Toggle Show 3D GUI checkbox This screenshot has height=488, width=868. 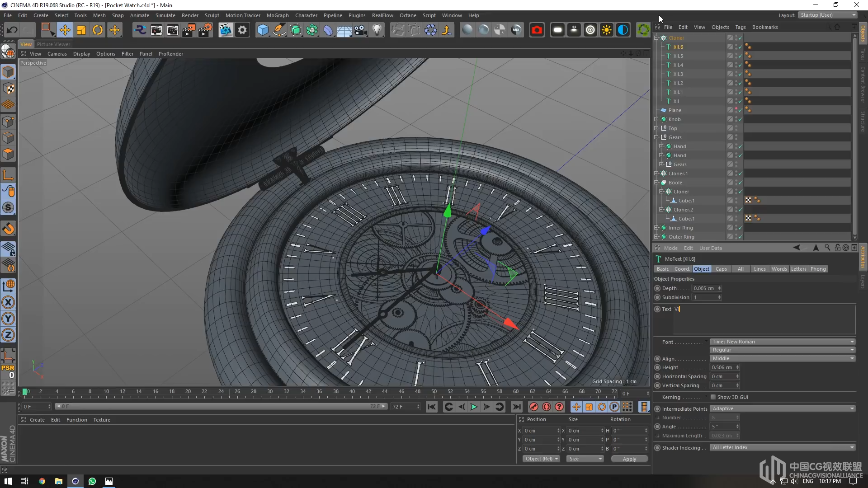(x=713, y=397)
